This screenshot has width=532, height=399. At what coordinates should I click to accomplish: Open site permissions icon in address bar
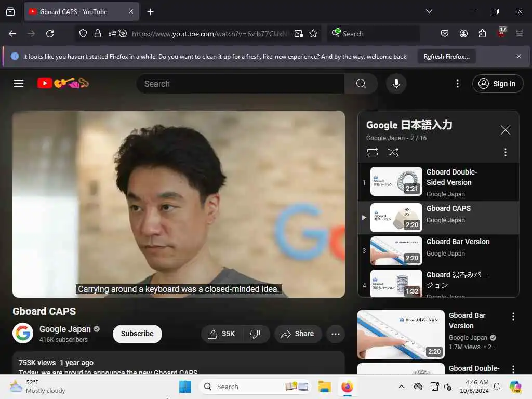(x=112, y=34)
